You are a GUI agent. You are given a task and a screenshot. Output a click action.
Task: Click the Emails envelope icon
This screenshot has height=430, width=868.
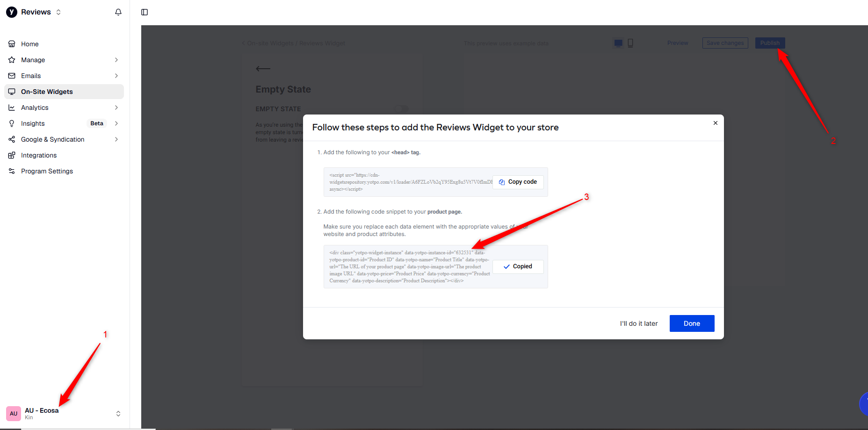12,76
